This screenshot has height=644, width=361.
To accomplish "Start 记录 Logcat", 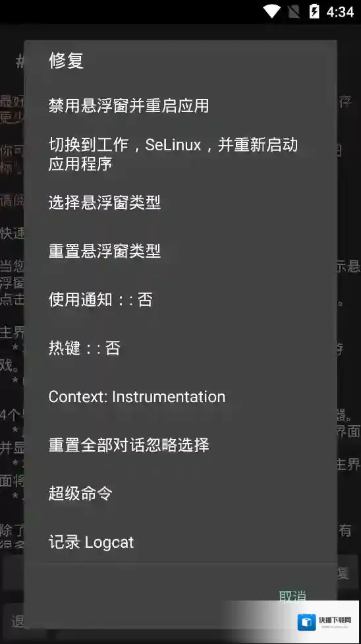I will pos(180,542).
